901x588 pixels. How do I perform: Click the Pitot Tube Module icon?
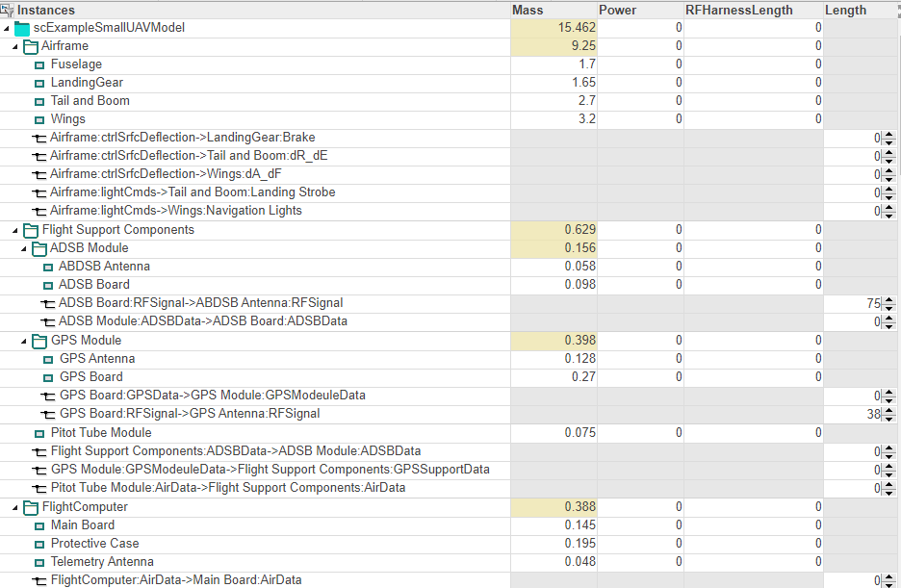[39, 433]
